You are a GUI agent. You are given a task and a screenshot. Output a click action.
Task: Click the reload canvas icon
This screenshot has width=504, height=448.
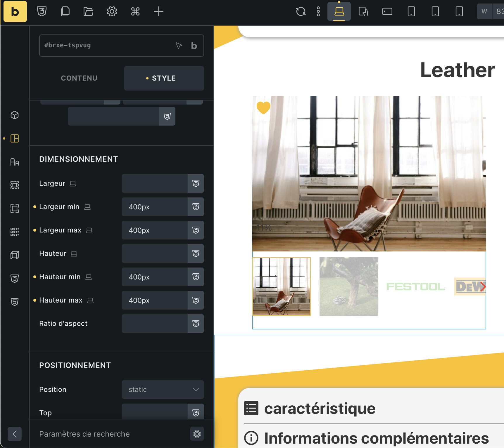[301, 12]
